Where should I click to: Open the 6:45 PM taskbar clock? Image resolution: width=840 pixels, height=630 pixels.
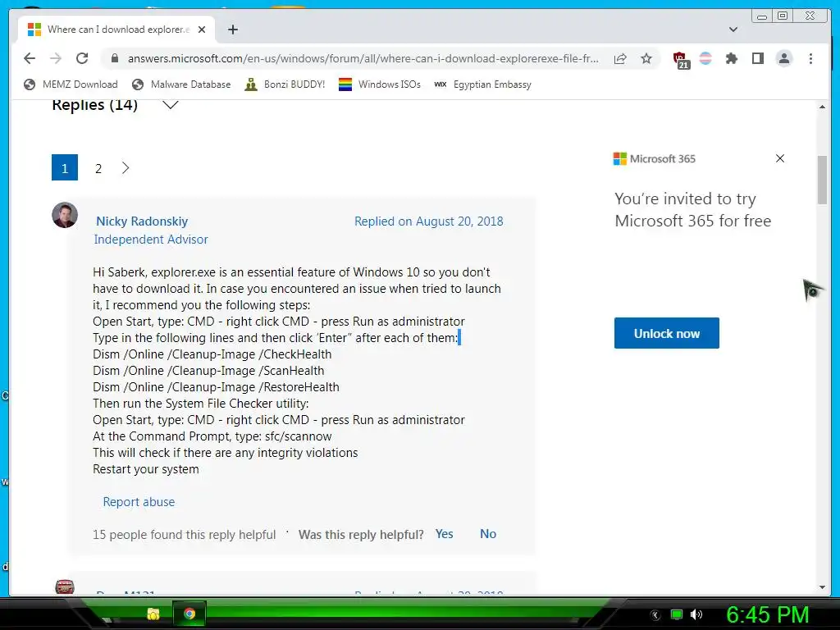[x=767, y=614]
